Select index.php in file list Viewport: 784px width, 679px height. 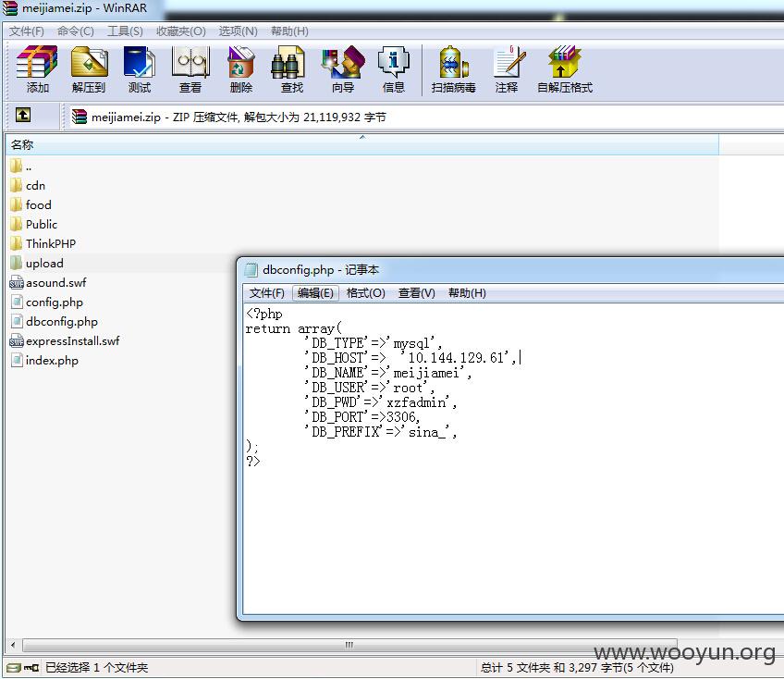[x=52, y=361]
